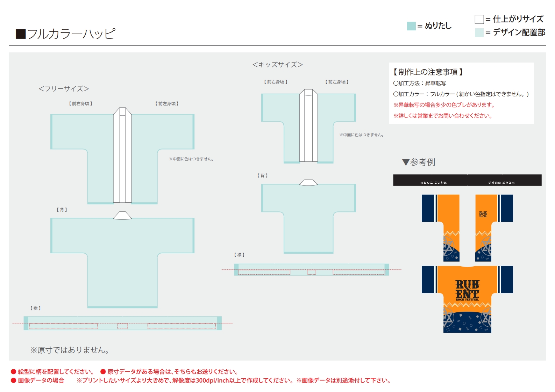The width and height of the screenshot is (555, 392).
Task: Click the ▼参考例 heading
Action: [x=419, y=162]
